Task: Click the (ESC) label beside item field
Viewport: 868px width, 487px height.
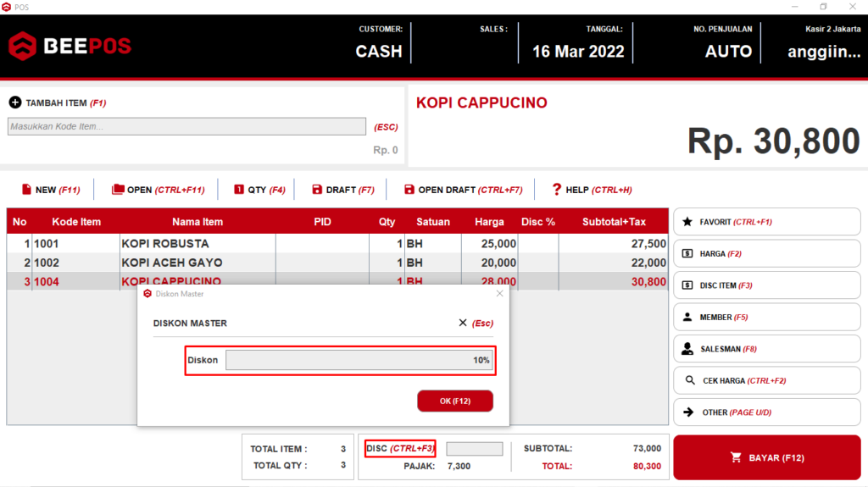Action: click(x=386, y=127)
